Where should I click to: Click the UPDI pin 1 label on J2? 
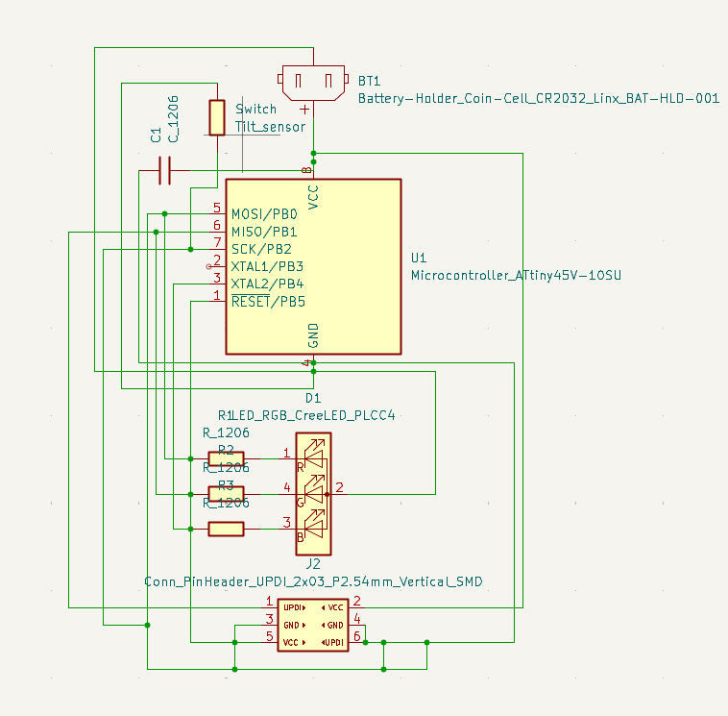294,607
